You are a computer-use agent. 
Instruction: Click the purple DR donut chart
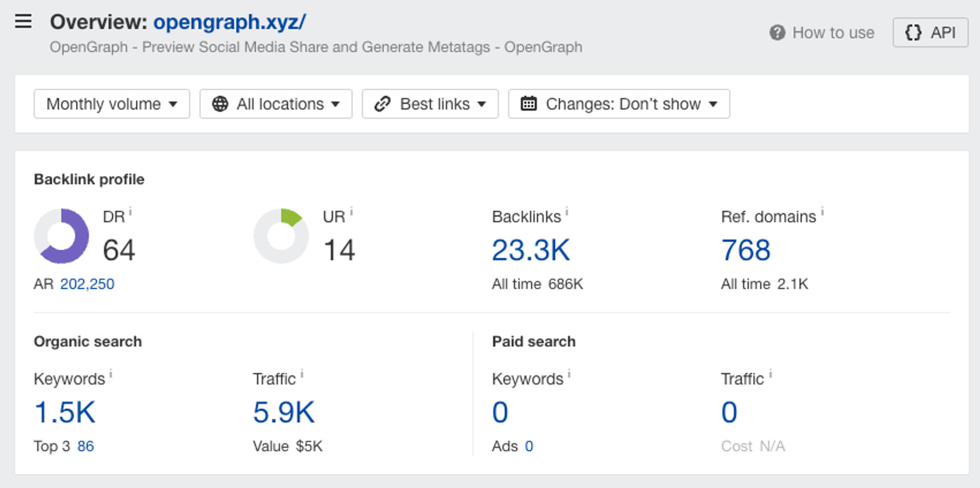[x=61, y=236]
